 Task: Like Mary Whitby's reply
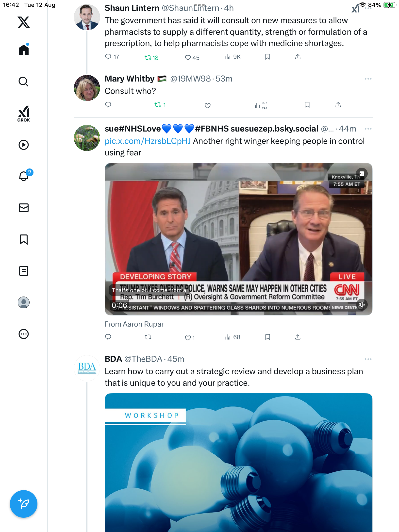pyautogui.click(x=208, y=105)
